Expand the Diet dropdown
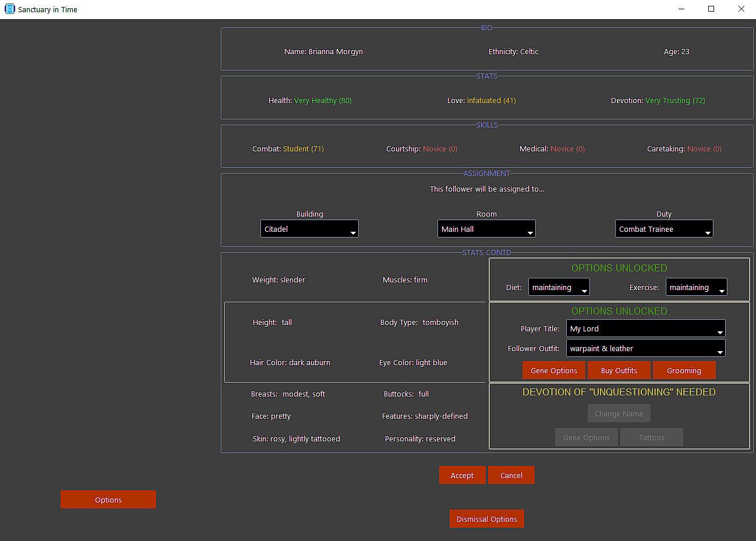Viewport: 756px width, 541px height. (559, 287)
